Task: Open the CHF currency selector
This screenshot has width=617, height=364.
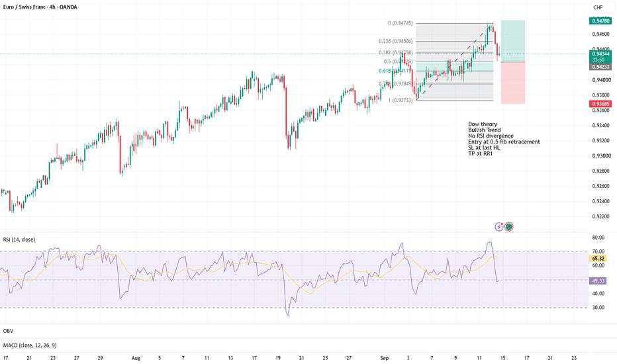Action: [598, 7]
